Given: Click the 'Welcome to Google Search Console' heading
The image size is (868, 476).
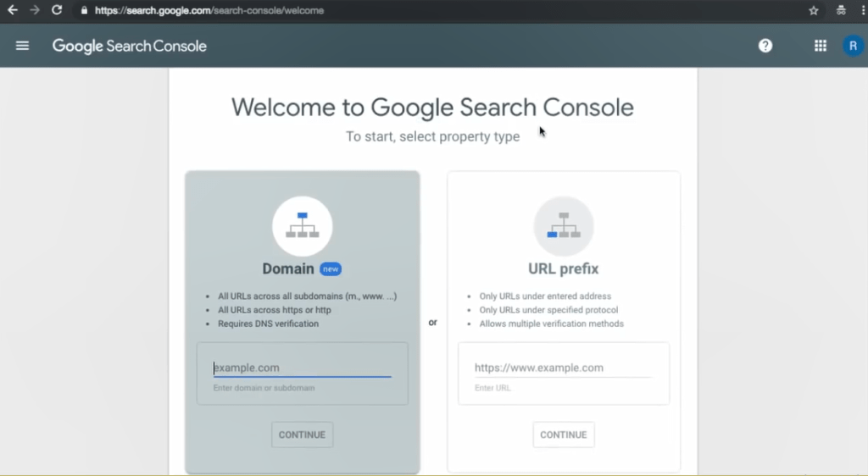Looking at the screenshot, I should pos(432,108).
